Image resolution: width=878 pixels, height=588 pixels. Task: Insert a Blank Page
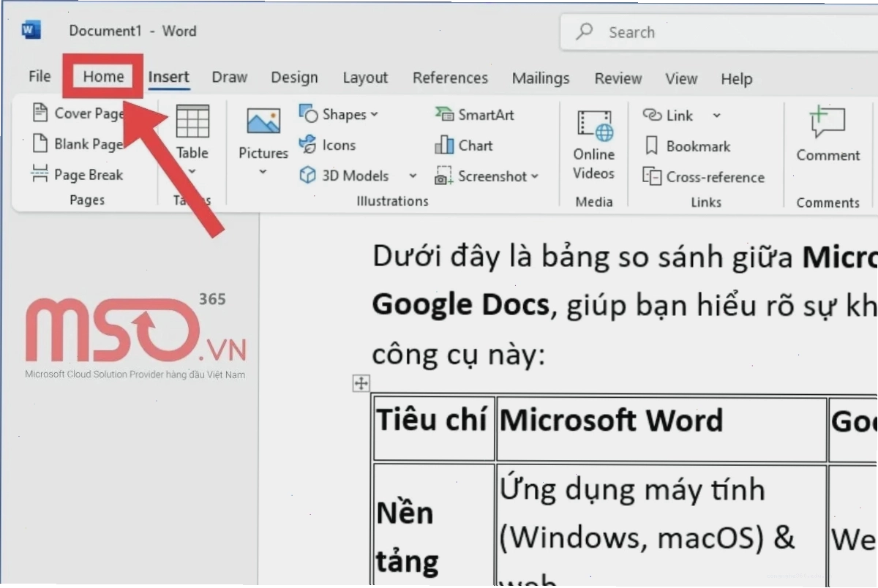pos(78,144)
